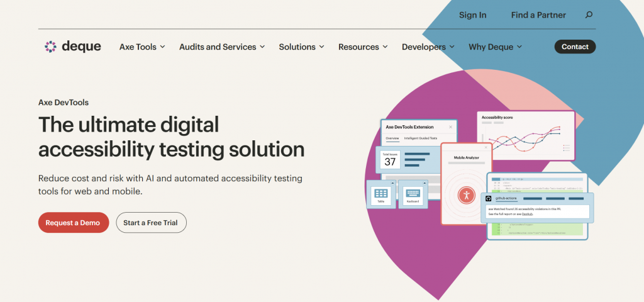
Task: Select the Overview tab
Action: pos(392,138)
